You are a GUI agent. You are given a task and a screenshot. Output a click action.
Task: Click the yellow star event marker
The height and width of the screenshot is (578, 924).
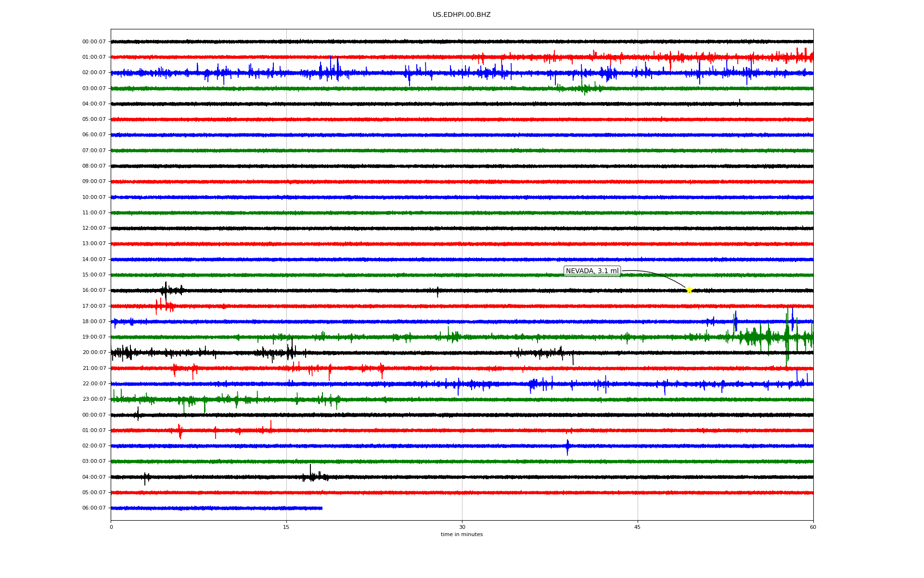tap(689, 290)
